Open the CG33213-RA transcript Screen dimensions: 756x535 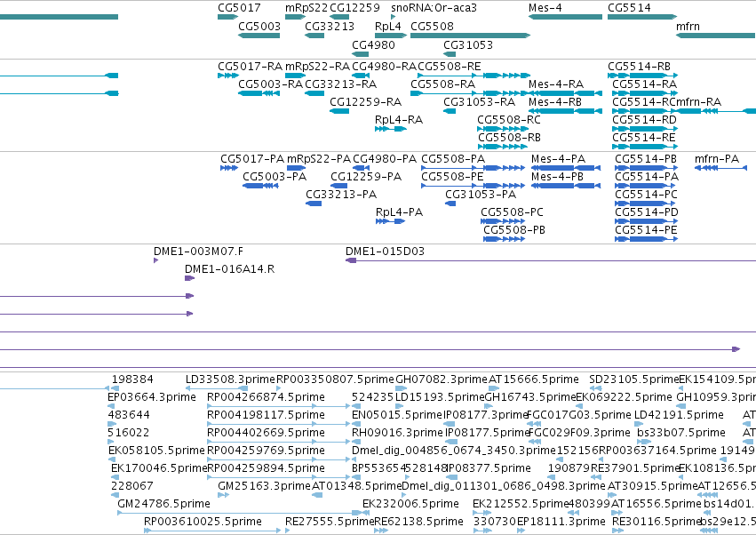click(x=314, y=93)
